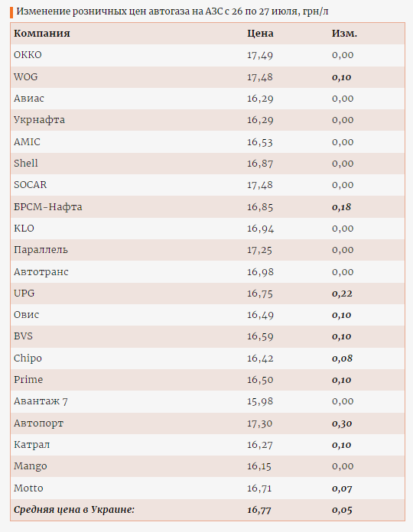Select the Изм. column header
Screen dimensions: 413x532
344,34
